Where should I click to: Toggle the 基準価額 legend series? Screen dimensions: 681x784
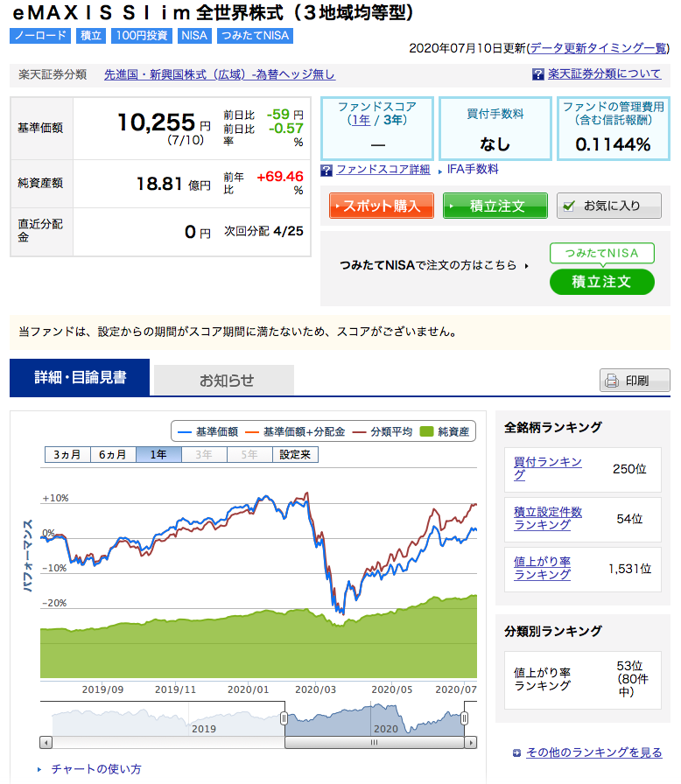coord(208,431)
